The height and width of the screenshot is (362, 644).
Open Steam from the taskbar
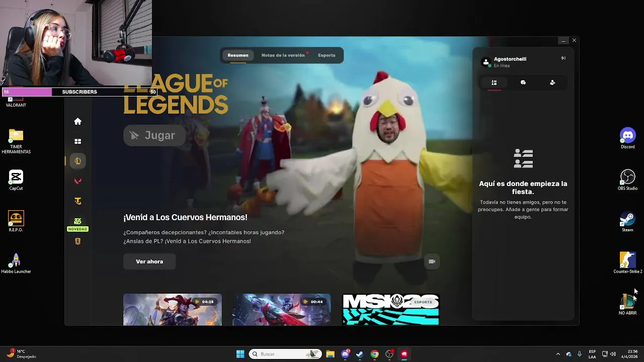[360, 354]
